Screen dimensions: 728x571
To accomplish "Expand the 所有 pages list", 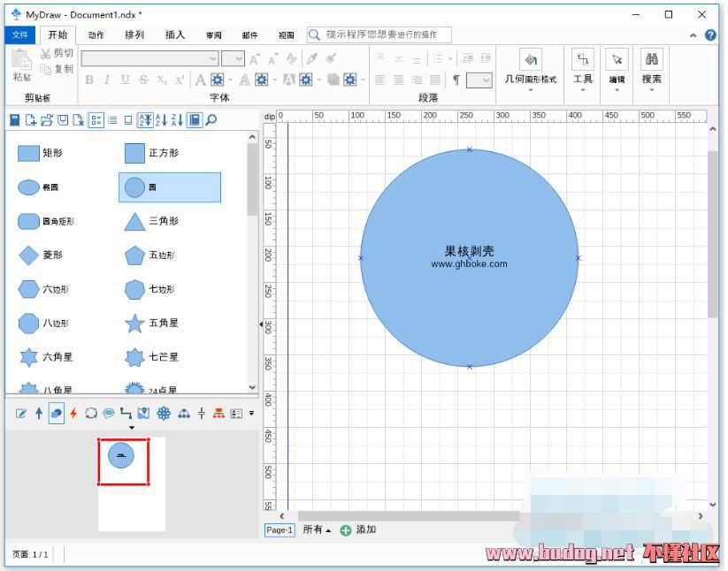I will click(317, 529).
